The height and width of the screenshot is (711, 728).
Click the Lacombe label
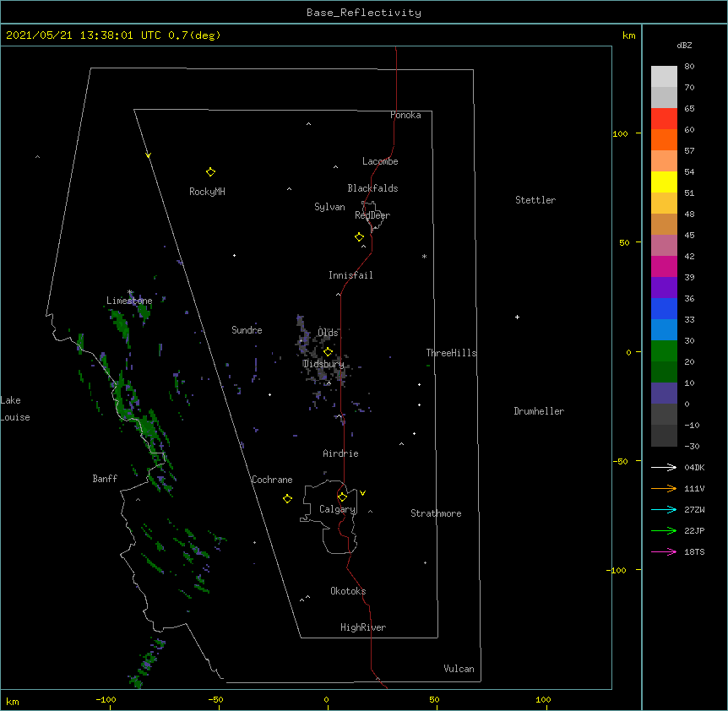pos(380,161)
